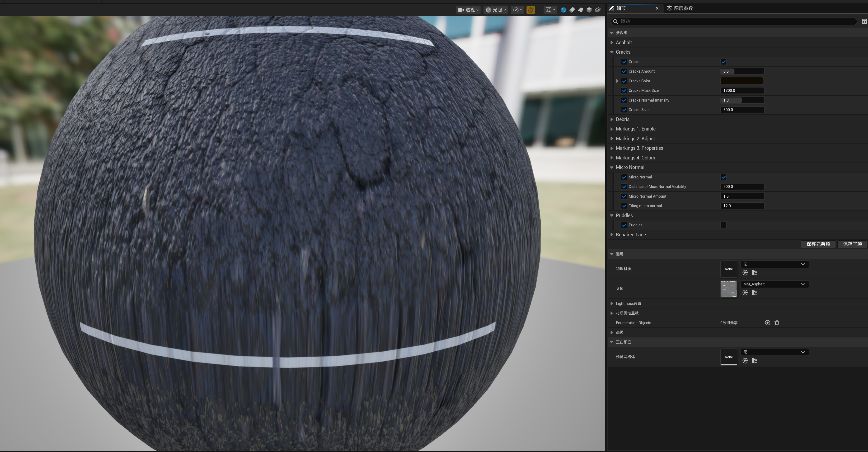The image size is (868, 452).
Task: Select the sphere preview mesh icon
Action: (563, 10)
